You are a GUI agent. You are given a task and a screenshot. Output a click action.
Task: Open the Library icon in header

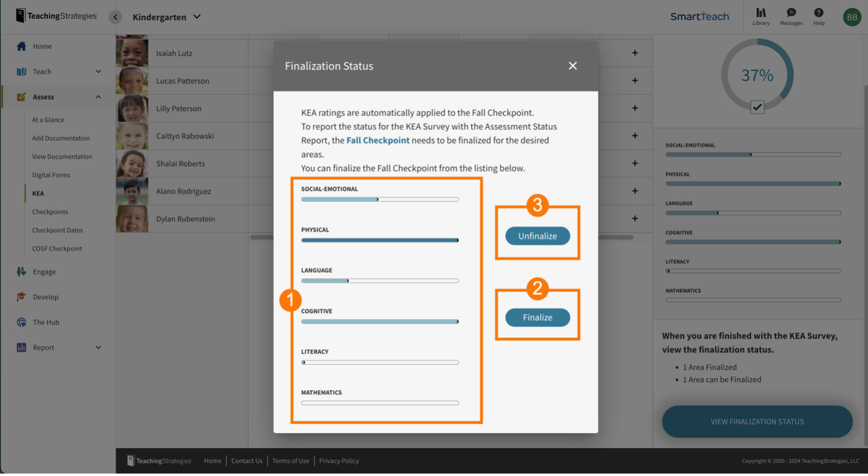[x=761, y=13]
